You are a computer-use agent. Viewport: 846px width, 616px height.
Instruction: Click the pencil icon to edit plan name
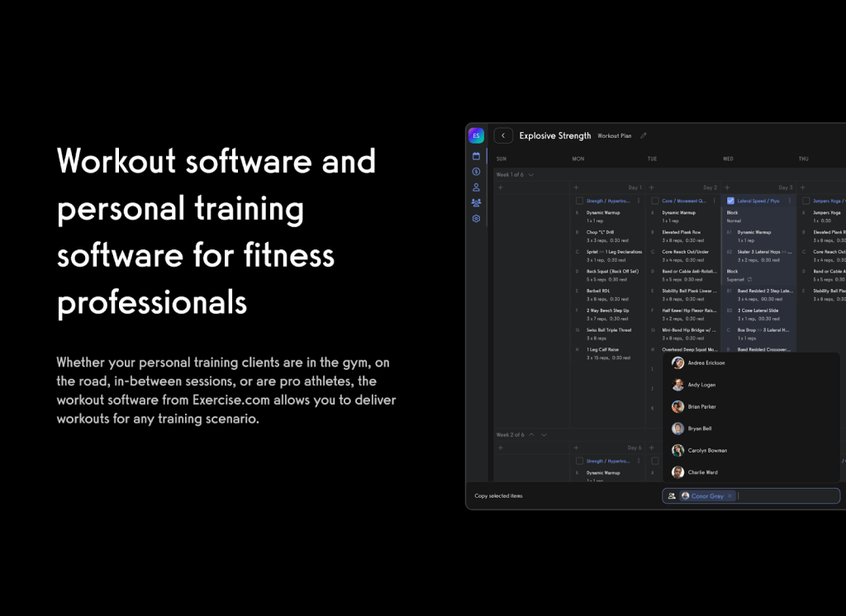click(x=644, y=135)
